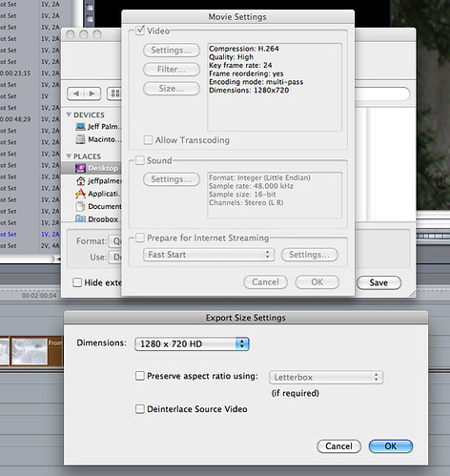Open the Dimensions dropdown showing 1280 x 720 HD
Viewport: 450px width, 476px height.
tap(192, 344)
